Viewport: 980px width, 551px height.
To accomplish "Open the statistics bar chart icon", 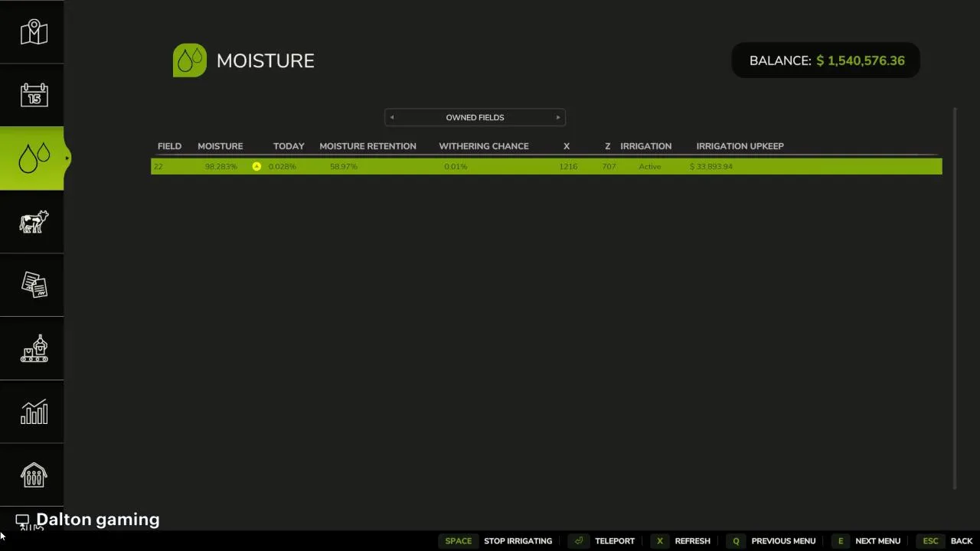I will (x=34, y=412).
